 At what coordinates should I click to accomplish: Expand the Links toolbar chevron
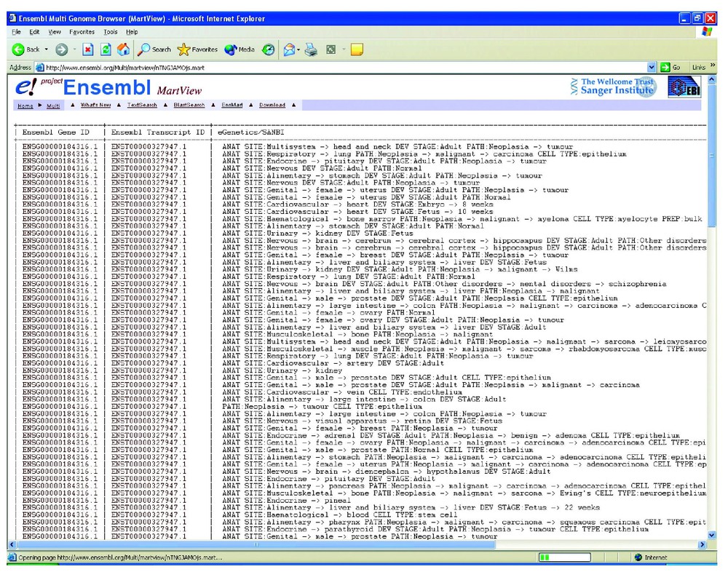click(713, 67)
